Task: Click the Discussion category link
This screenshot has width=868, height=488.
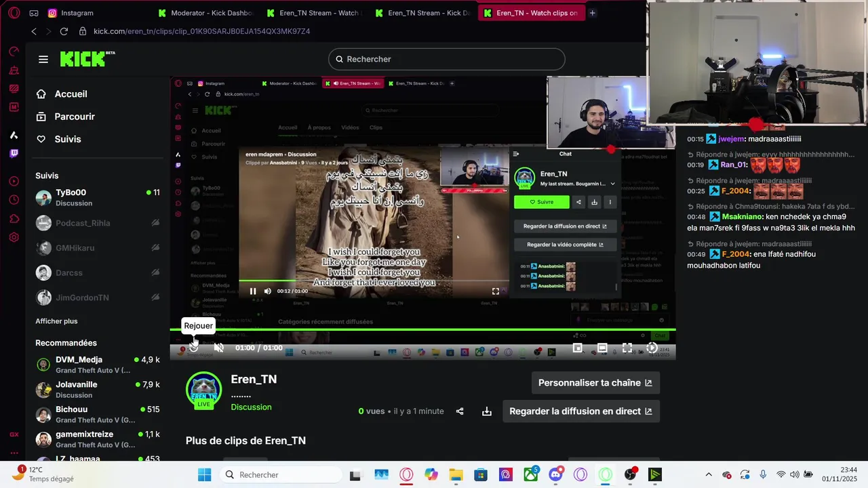Action: 251,407
